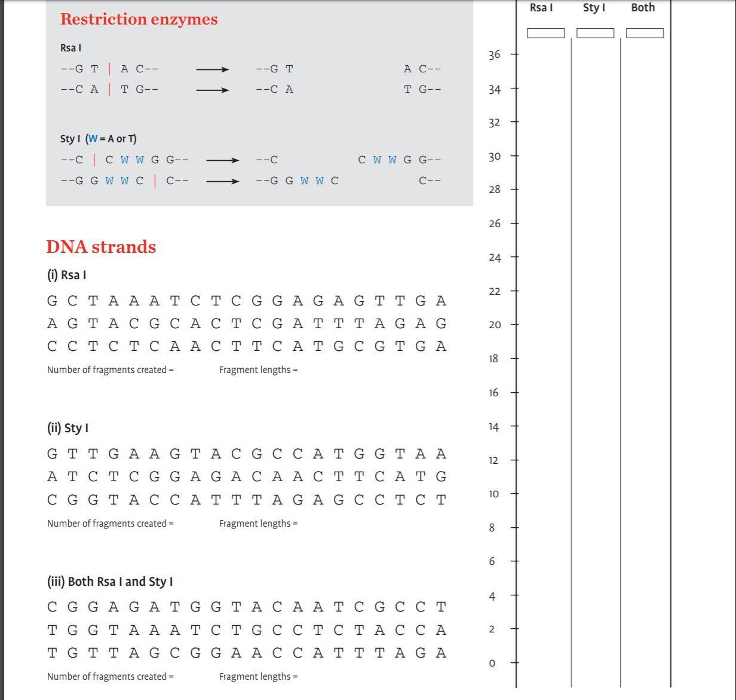
Task: Select the (iii) Both Rsa I and Sty I label
Action: tap(110, 582)
